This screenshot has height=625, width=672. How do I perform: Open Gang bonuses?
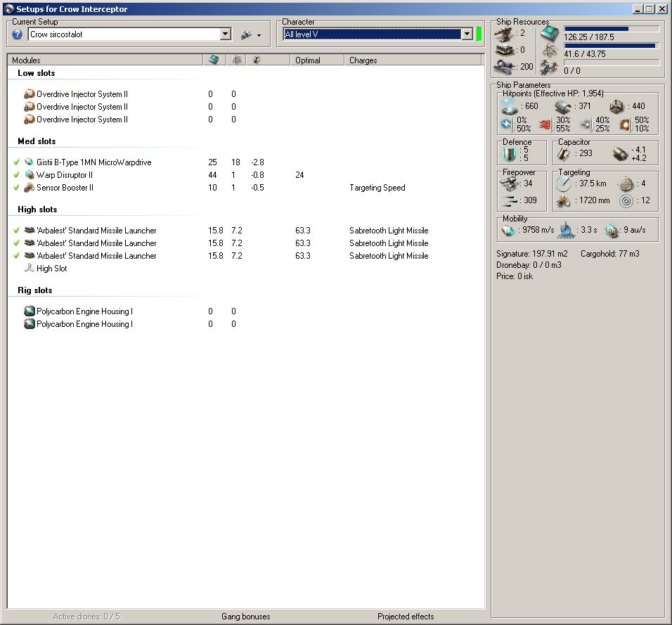(245, 617)
